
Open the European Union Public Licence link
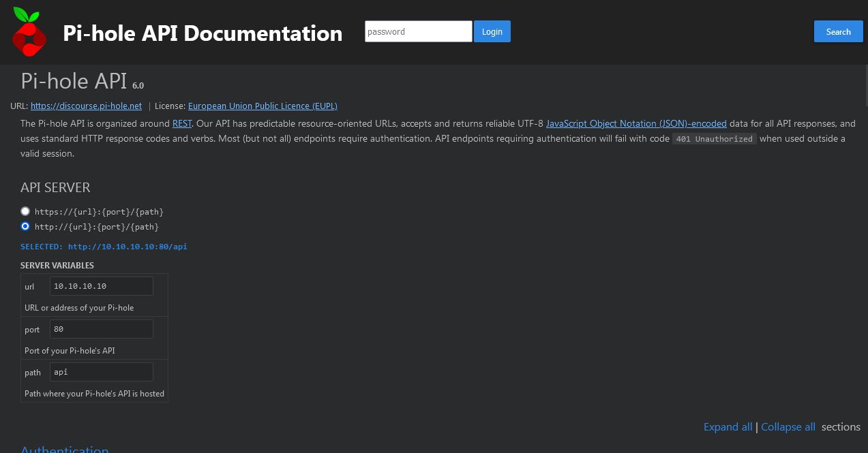point(263,106)
